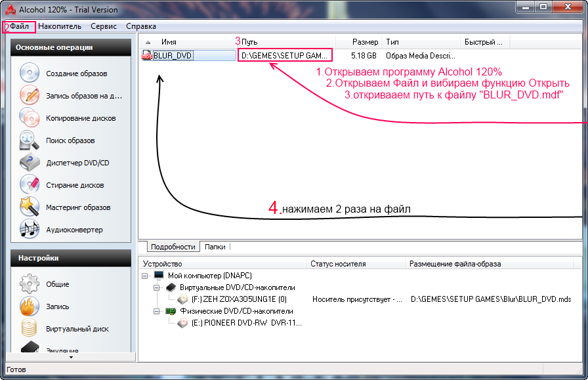Select the Мой компьютер (DNAPC) tree item

click(209, 276)
